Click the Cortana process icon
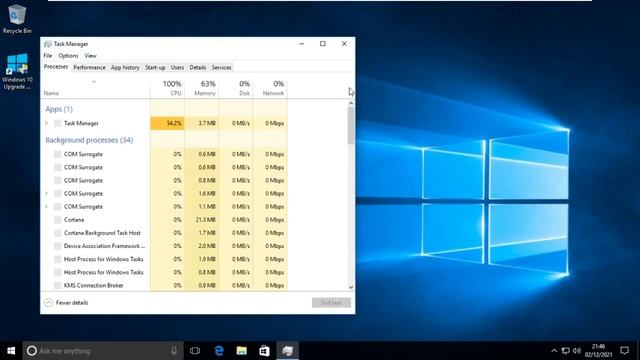 click(x=58, y=220)
